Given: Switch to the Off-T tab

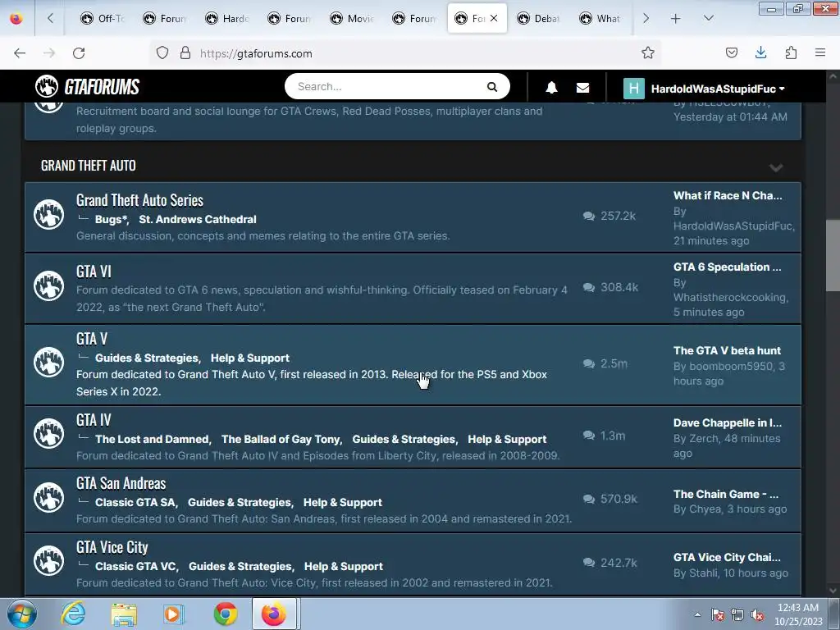Looking at the screenshot, I should [103, 19].
